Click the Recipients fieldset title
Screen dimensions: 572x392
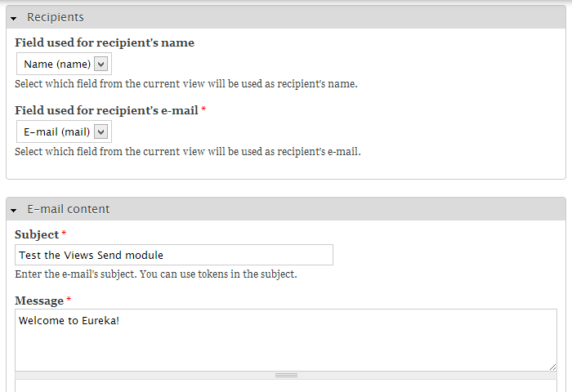[55, 17]
